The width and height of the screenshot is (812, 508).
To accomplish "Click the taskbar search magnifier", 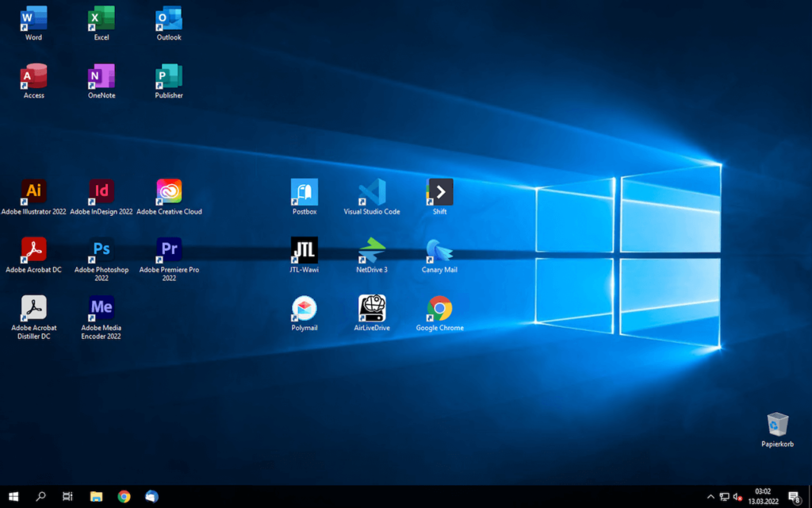I will pos(40,497).
